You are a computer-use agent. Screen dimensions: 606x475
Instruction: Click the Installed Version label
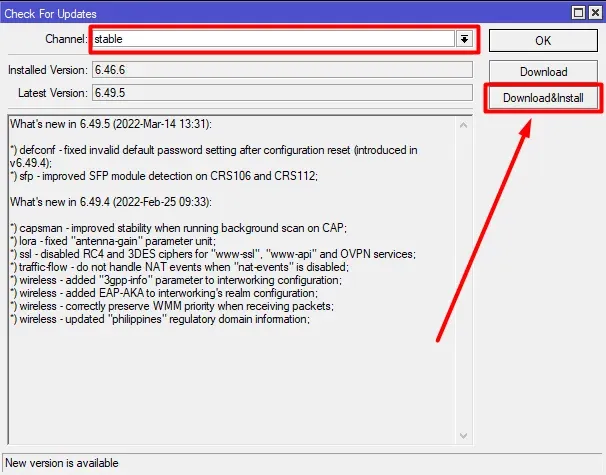coord(46,71)
